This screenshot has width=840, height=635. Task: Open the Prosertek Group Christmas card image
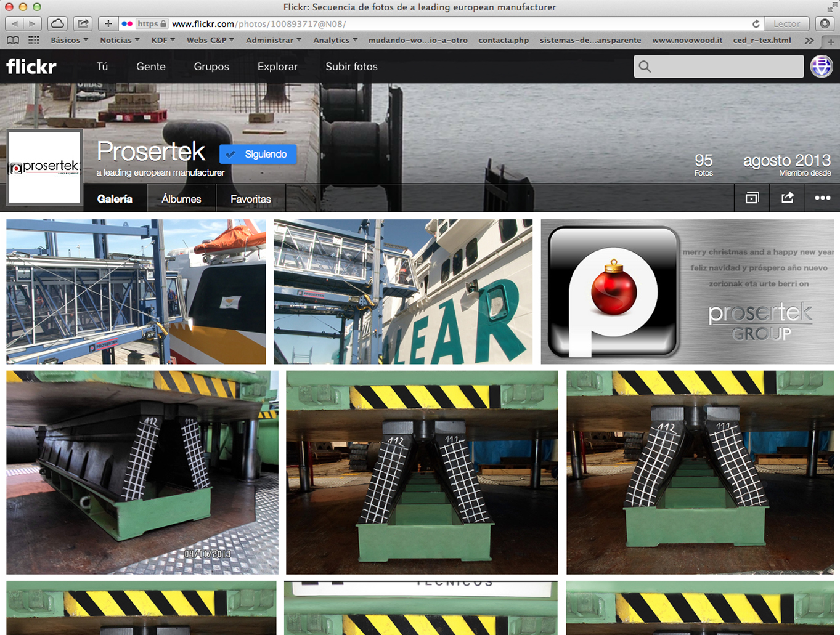687,291
